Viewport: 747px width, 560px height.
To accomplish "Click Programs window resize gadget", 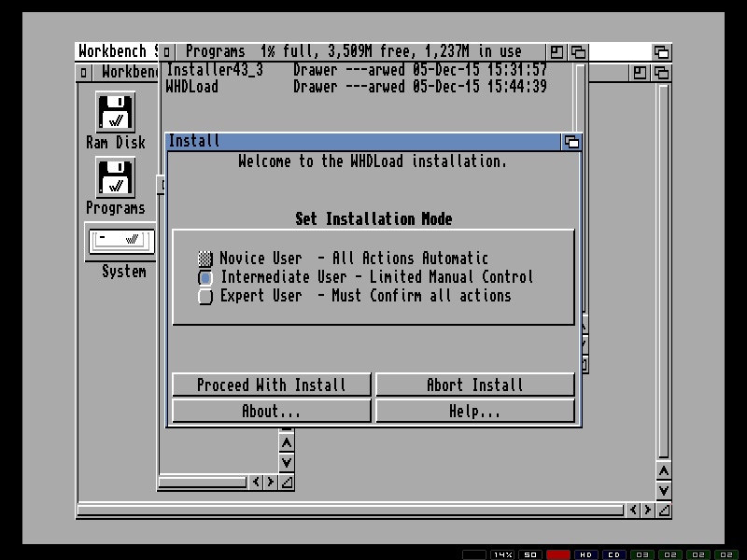I will [287, 482].
